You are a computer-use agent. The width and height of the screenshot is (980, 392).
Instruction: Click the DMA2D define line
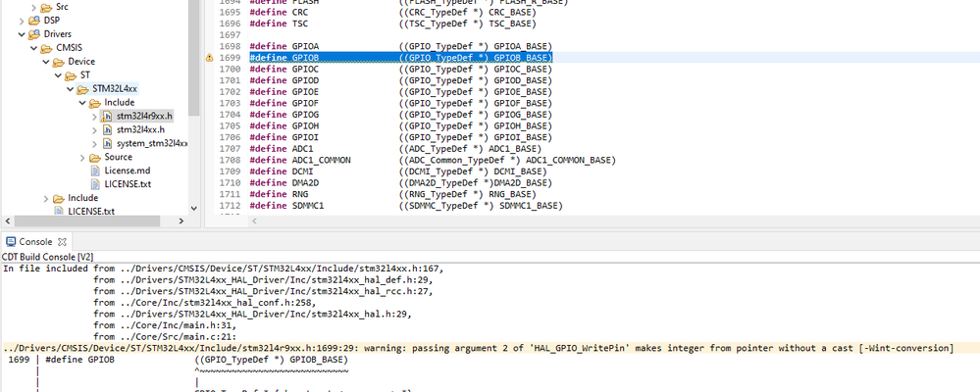[400, 183]
